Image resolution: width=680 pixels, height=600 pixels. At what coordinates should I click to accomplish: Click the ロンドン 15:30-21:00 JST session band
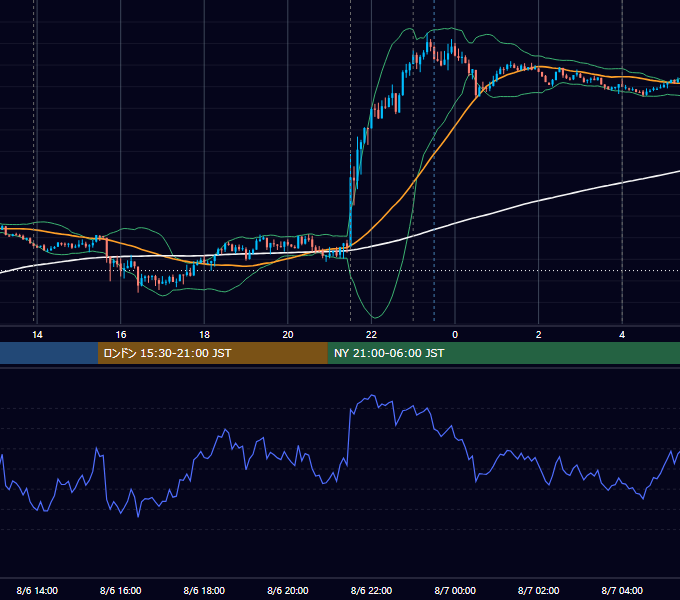(x=212, y=353)
